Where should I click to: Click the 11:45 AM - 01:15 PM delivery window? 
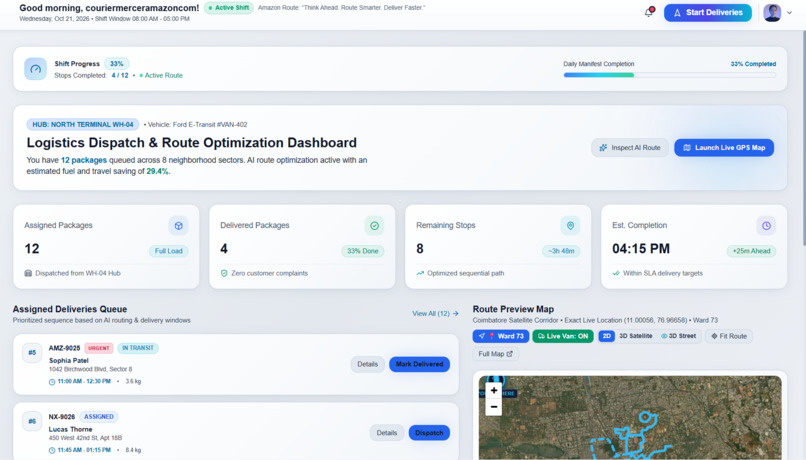click(84, 450)
